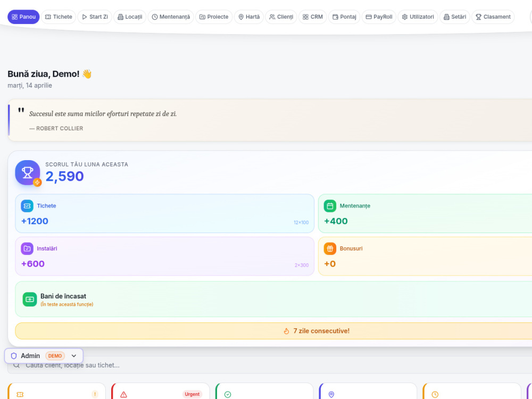Open the Tichete +1200 score card
The width and height of the screenshot is (532, 399).
pyautogui.click(x=164, y=213)
